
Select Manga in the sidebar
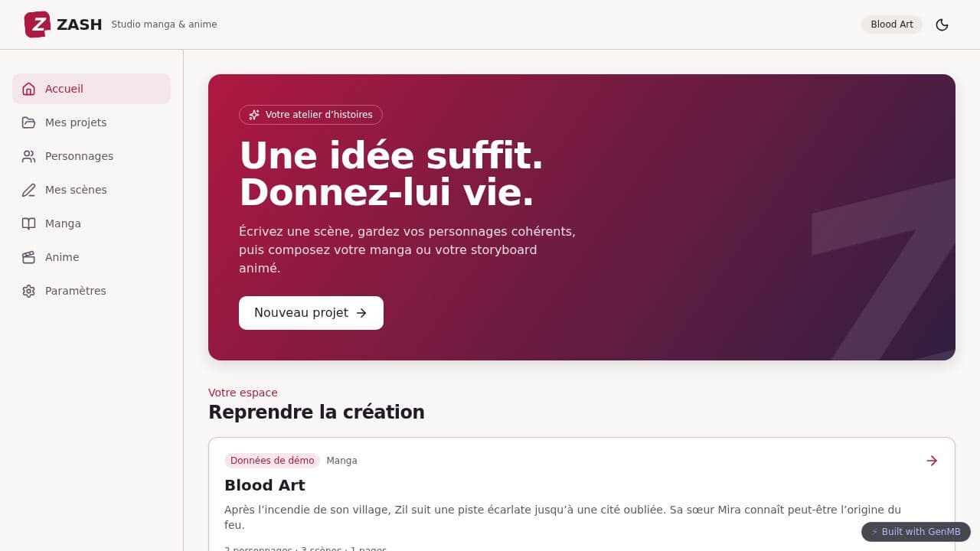tap(91, 223)
